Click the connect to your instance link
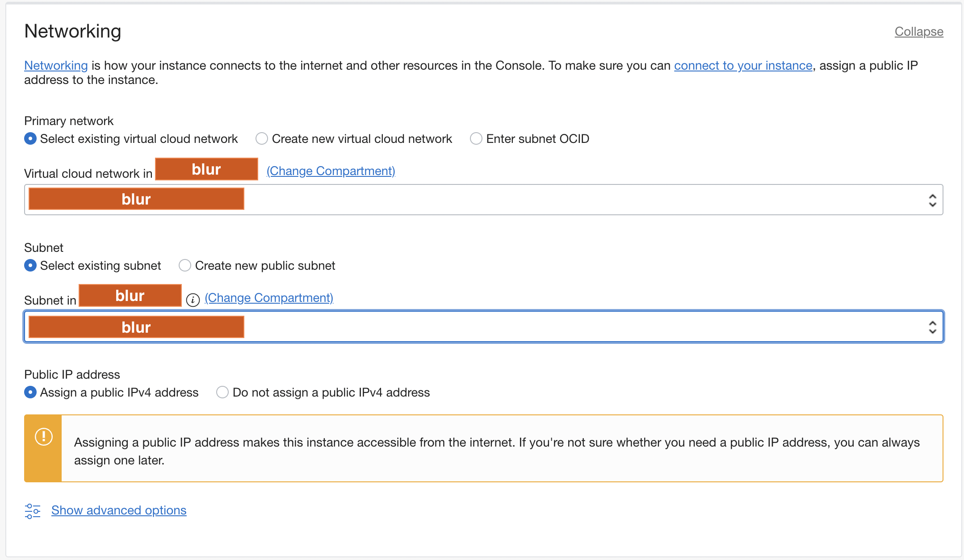The width and height of the screenshot is (964, 560). tap(743, 65)
